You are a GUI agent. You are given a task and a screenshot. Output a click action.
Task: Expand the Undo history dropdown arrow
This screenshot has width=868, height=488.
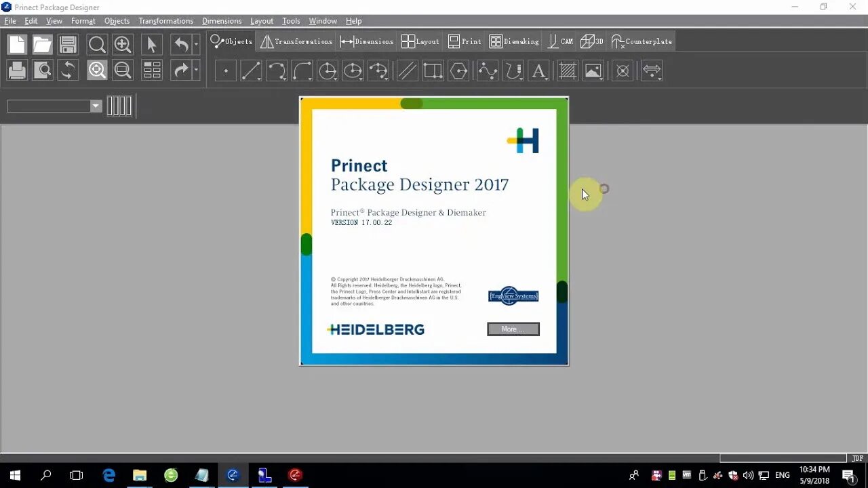pyautogui.click(x=195, y=44)
